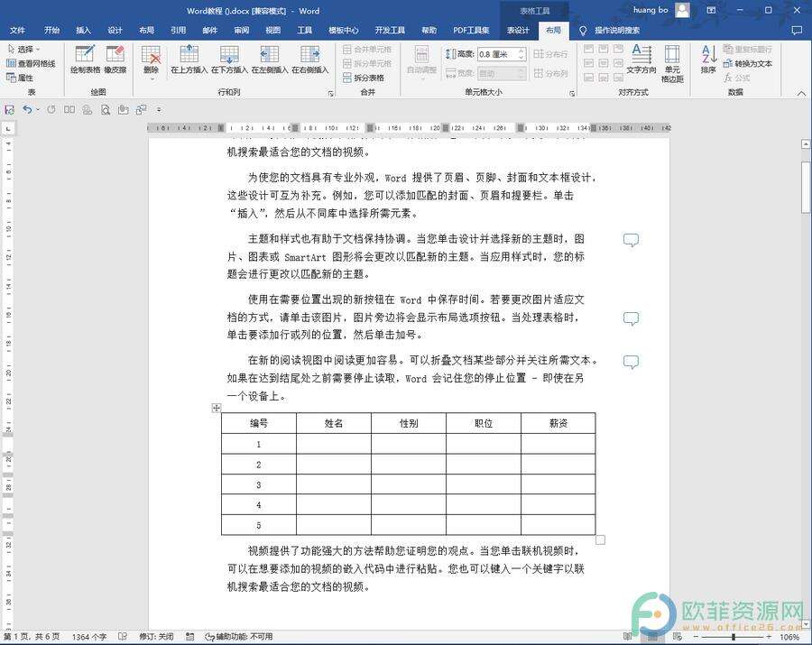Image resolution: width=812 pixels, height=645 pixels.
Task: Select align center (middle) cell alignment
Action: pos(604,63)
